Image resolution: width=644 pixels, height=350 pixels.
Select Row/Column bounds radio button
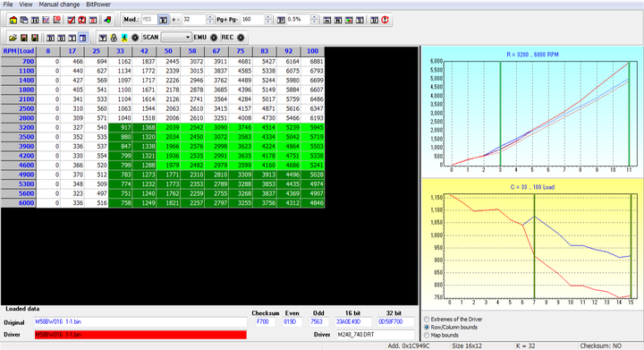click(427, 328)
